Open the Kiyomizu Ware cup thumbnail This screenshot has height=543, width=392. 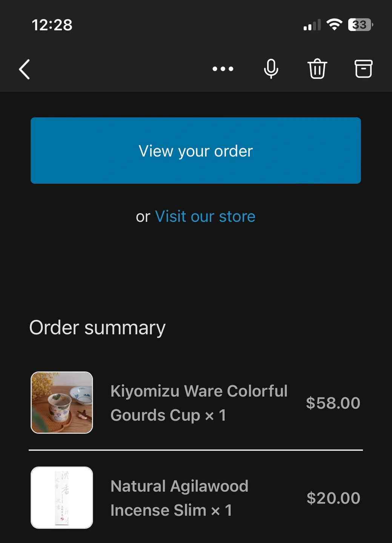tap(62, 402)
